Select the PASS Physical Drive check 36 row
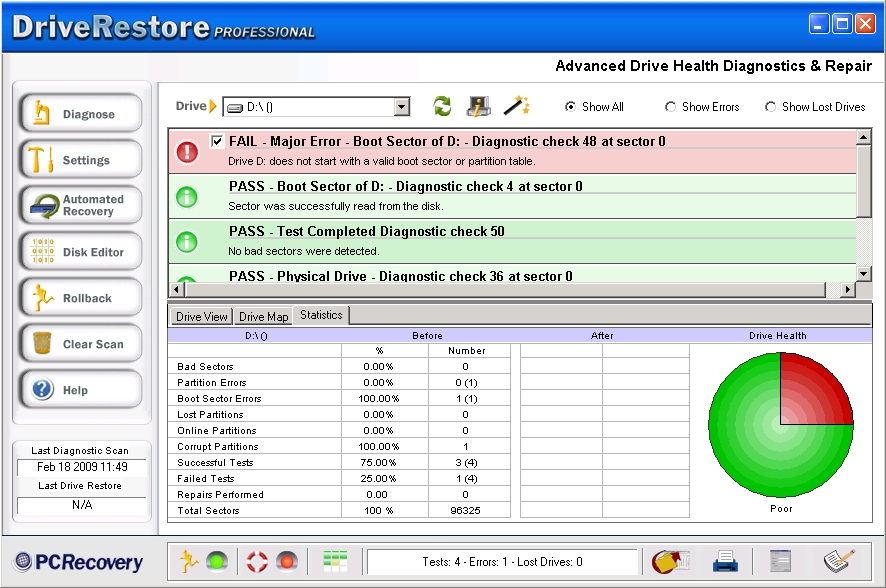The width and height of the screenshot is (886, 588). click(x=512, y=273)
